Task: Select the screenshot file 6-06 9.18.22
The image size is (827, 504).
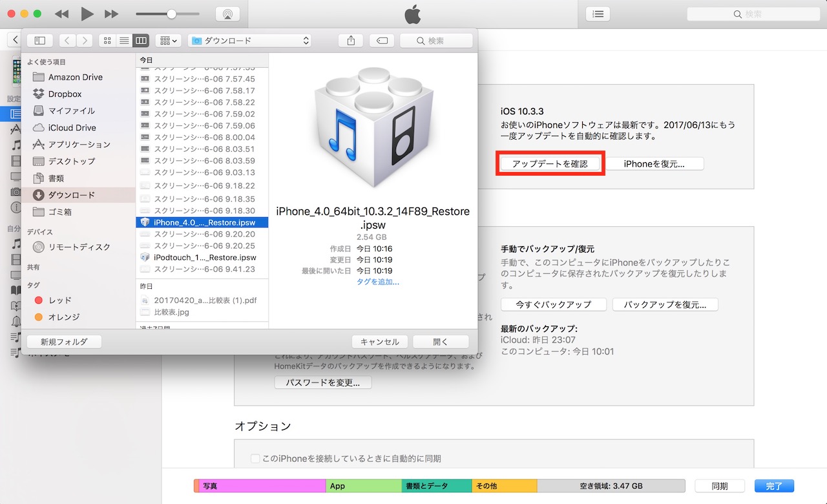Action: [x=202, y=185]
